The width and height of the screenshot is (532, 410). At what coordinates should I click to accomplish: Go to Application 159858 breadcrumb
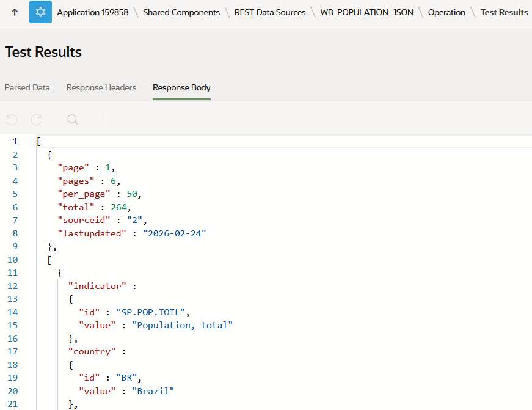pyautogui.click(x=93, y=12)
